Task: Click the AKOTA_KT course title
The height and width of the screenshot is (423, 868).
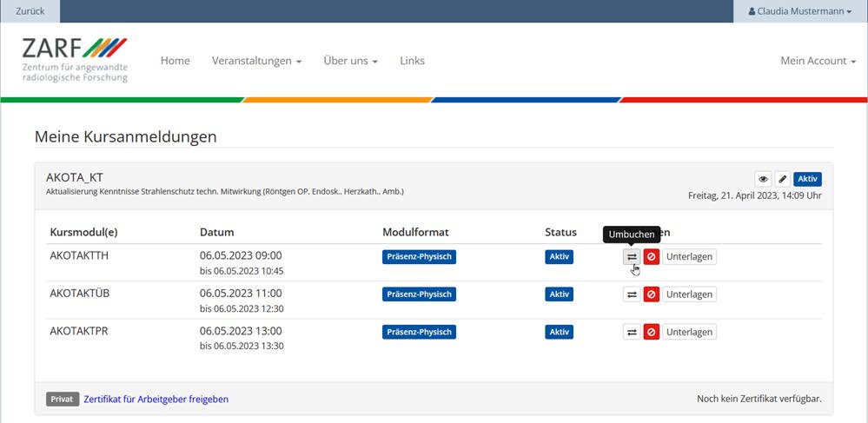Action: 75,178
